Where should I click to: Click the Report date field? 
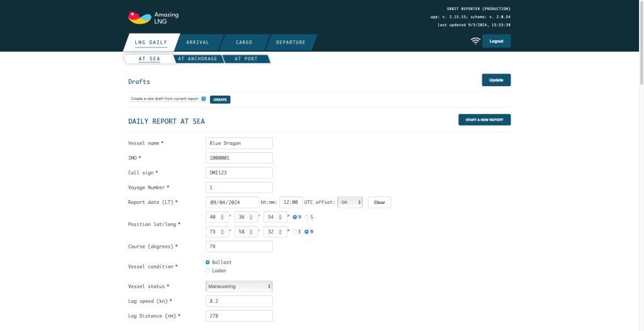point(233,202)
